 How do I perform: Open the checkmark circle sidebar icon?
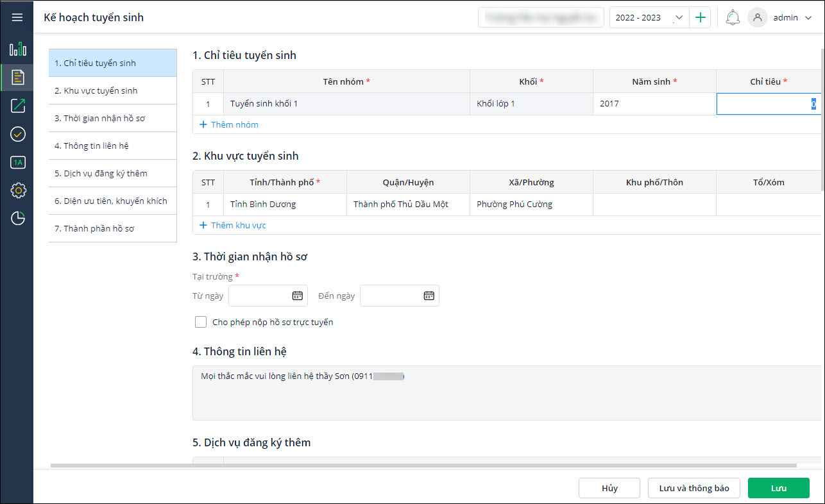18,134
